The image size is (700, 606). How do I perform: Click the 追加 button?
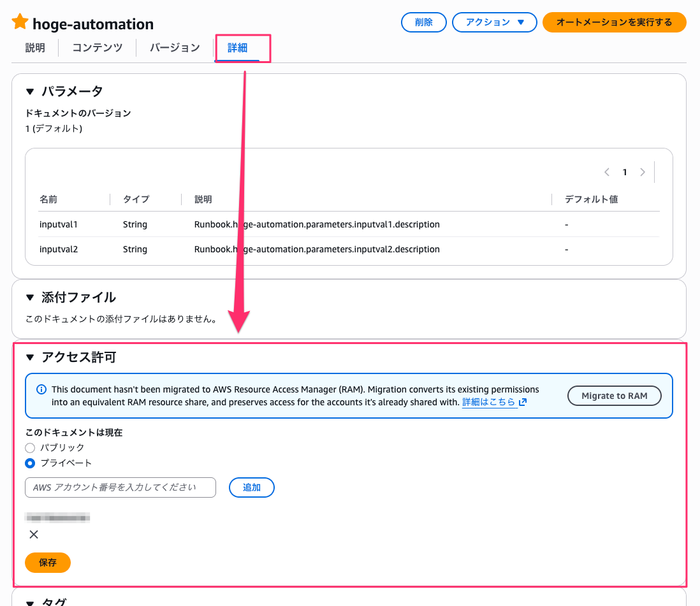(252, 487)
